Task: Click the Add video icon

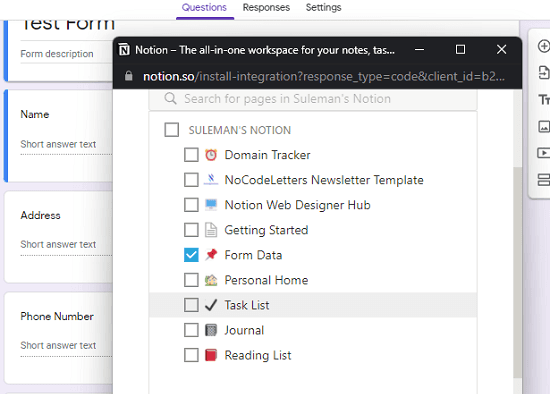Action: point(544,153)
